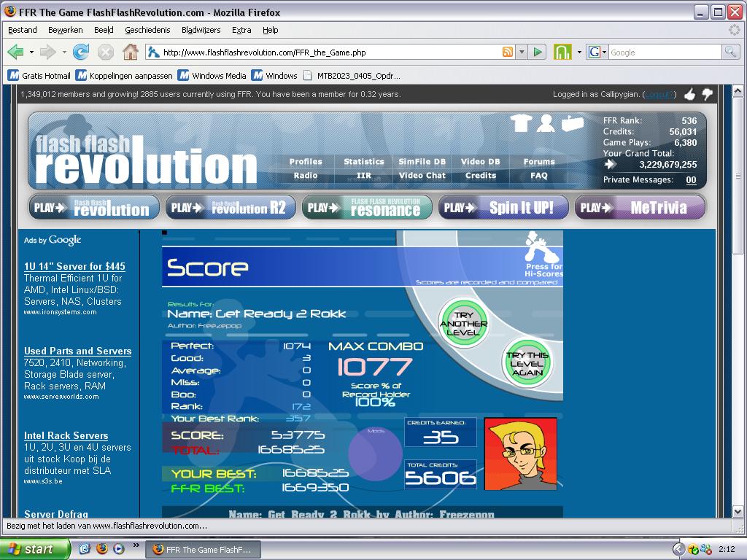Open the FAQ link

click(539, 176)
